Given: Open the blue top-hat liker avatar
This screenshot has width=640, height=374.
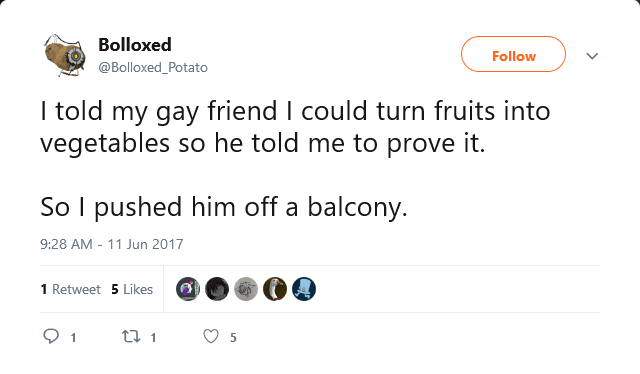Looking at the screenshot, I should point(304,289).
